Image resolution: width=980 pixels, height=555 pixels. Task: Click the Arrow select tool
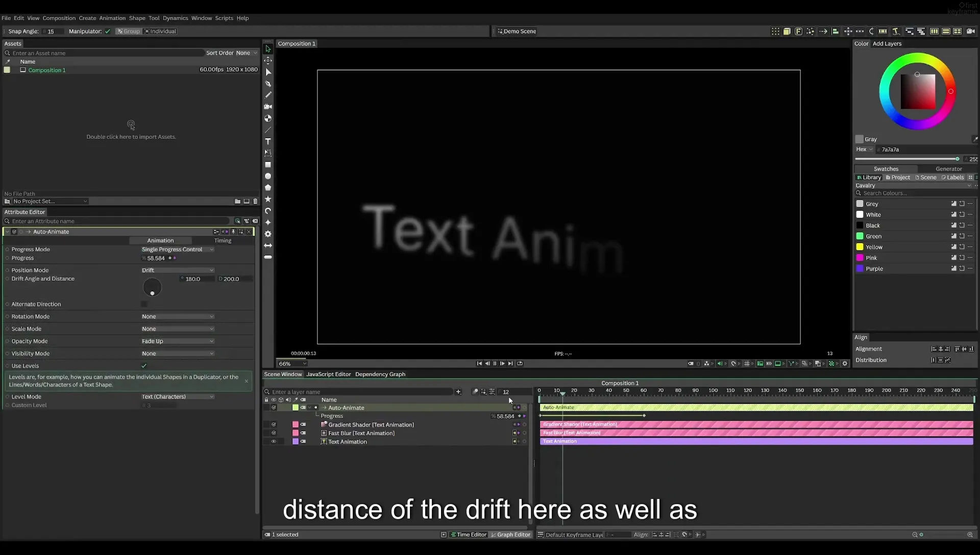click(268, 49)
